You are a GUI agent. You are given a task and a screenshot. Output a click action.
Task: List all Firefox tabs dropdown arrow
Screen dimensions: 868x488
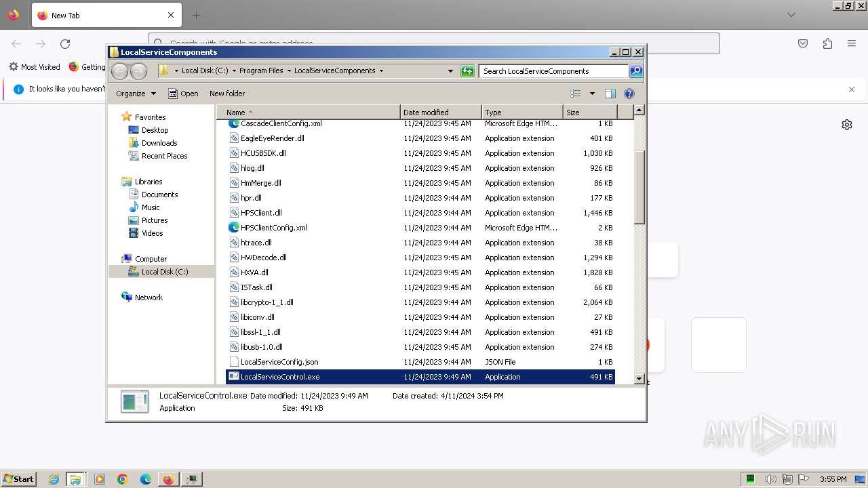click(791, 15)
